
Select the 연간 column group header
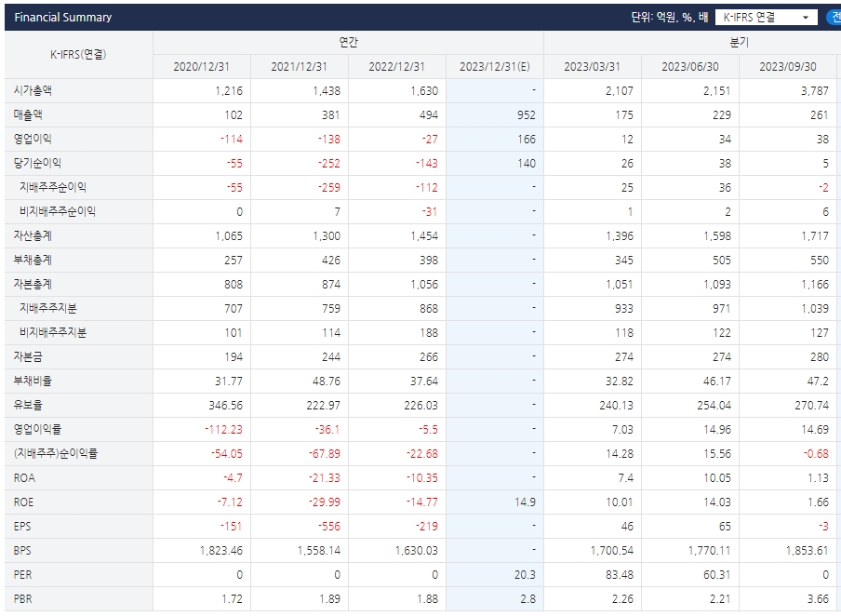click(x=348, y=43)
